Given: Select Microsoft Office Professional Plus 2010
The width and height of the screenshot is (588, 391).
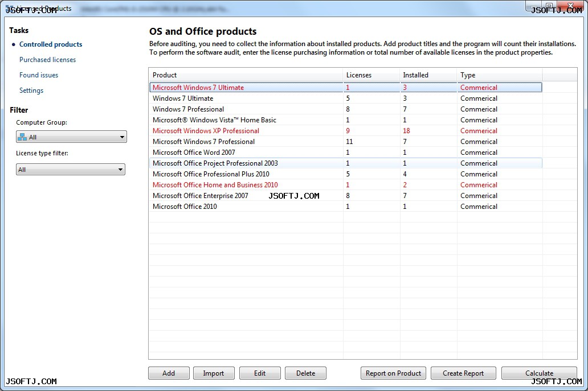Looking at the screenshot, I should [346, 174].
